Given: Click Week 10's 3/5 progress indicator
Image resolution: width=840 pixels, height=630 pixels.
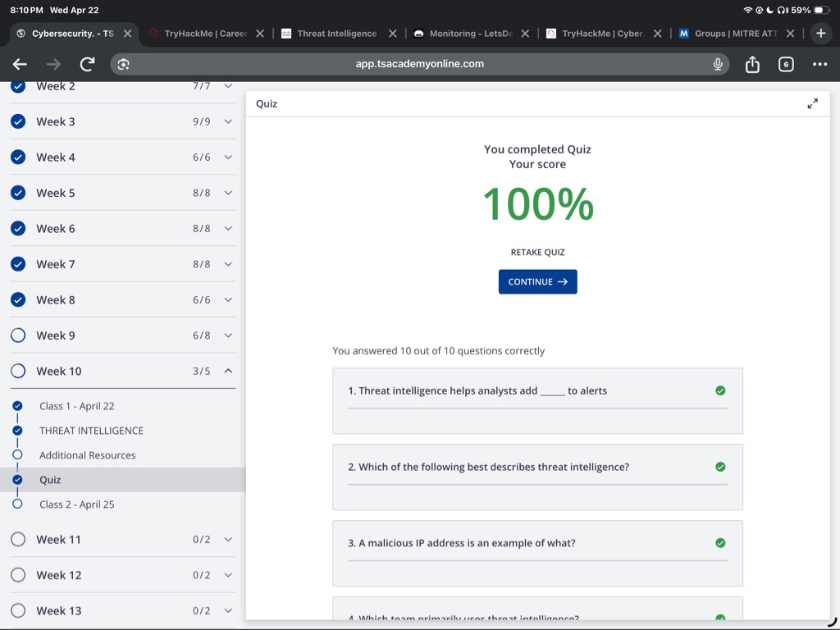Looking at the screenshot, I should [x=203, y=370].
